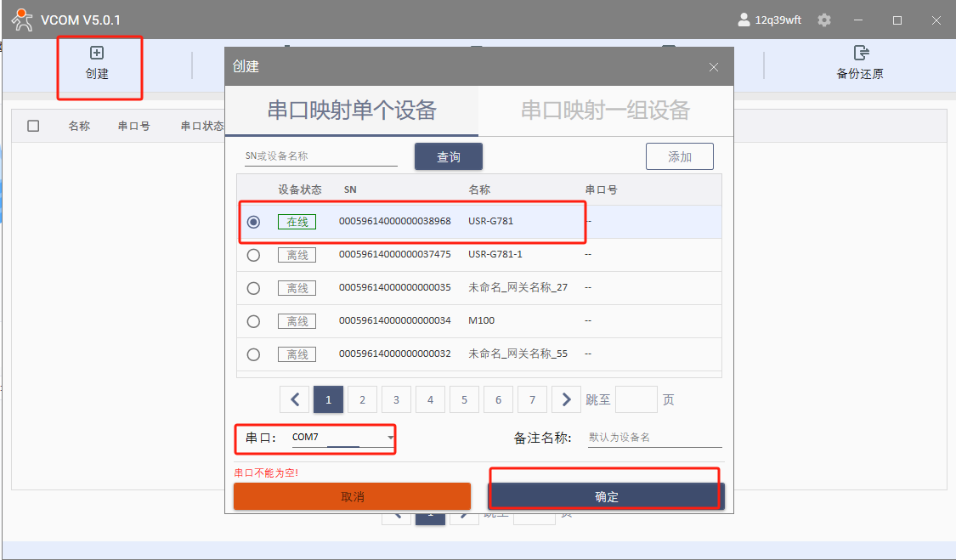Select the USR-G781-1 device radio button
This screenshot has height=560, width=956.
point(253,255)
